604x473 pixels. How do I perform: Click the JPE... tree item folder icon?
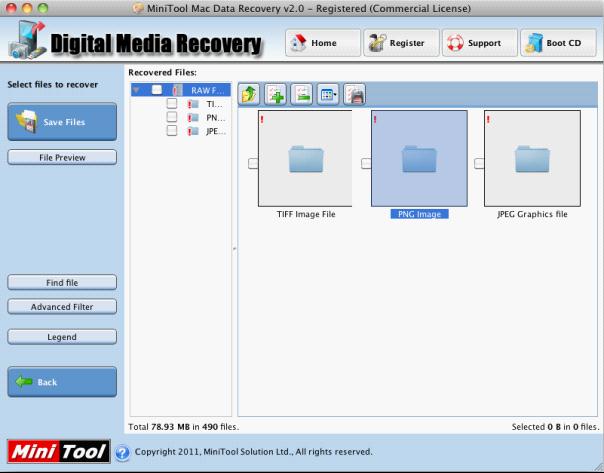pos(193,131)
